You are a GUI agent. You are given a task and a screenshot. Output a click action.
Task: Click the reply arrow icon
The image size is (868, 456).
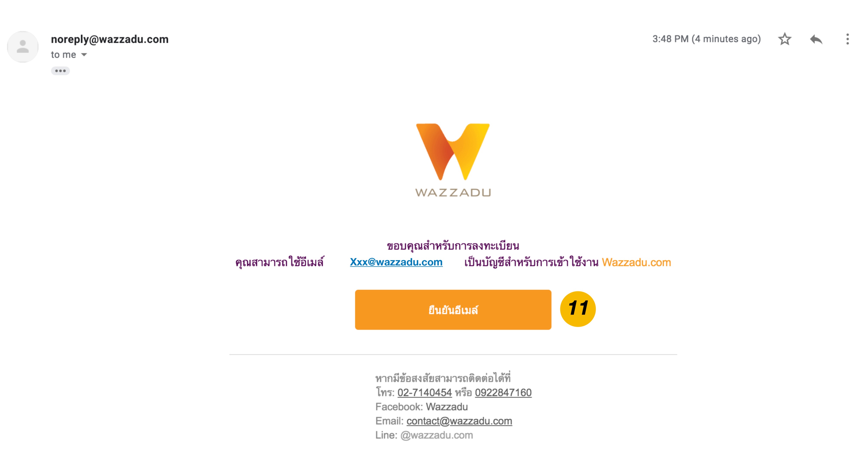tap(816, 40)
